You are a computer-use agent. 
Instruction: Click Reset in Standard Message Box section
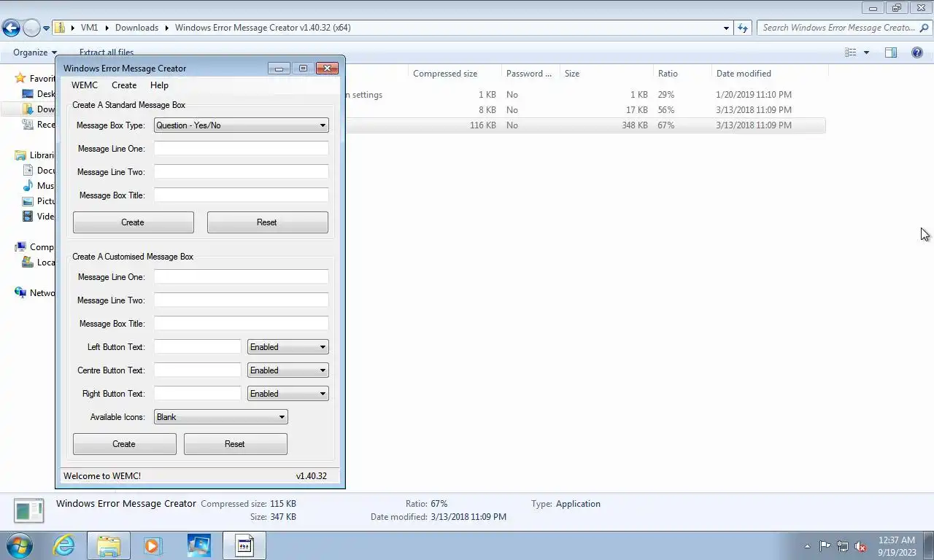click(267, 222)
